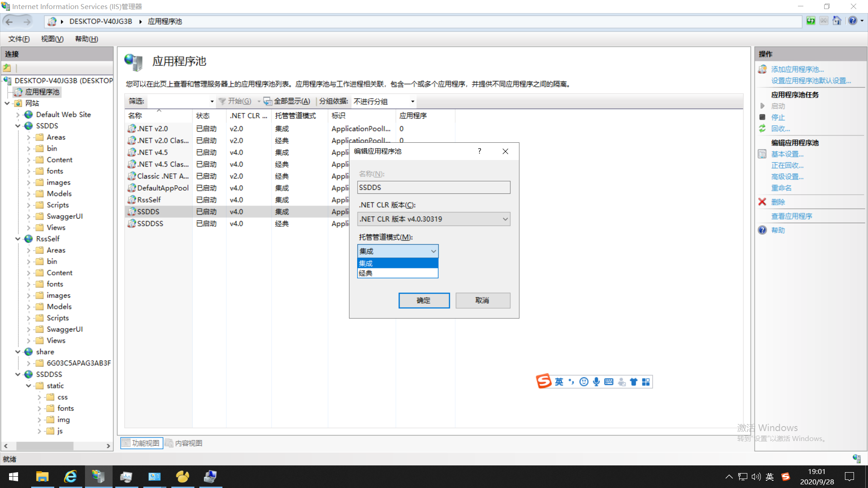The width and height of the screenshot is (868, 488).
Task: Click the home icon in address bar
Action: (837, 21)
